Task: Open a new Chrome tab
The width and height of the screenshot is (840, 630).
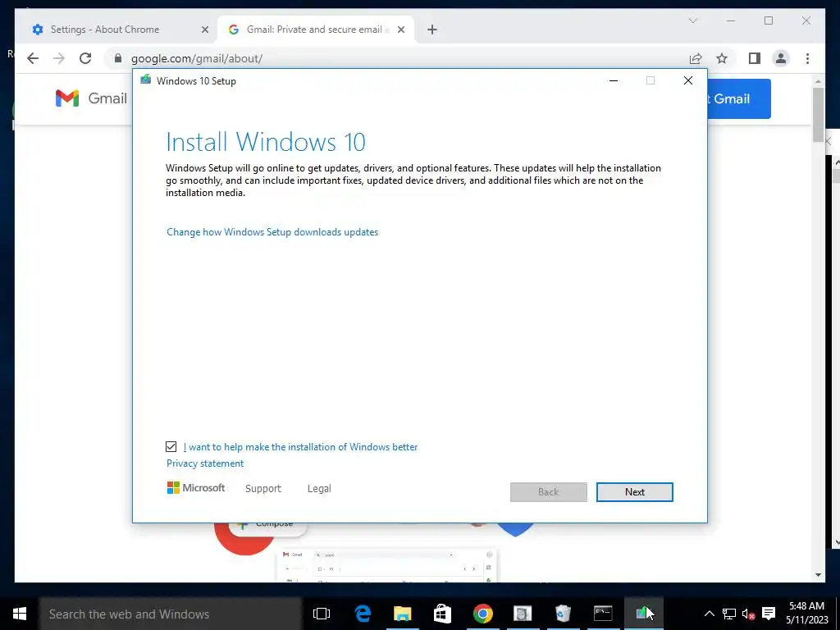Action: [x=432, y=30]
